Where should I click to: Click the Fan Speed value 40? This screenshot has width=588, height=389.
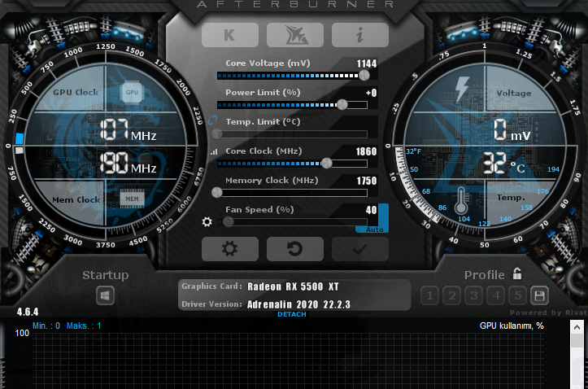(x=371, y=210)
